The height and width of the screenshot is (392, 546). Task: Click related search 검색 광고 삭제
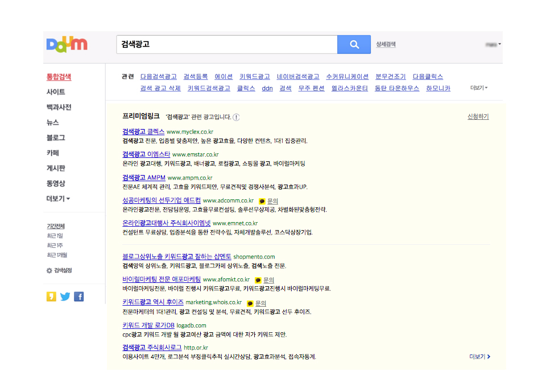[x=160, y=89]
